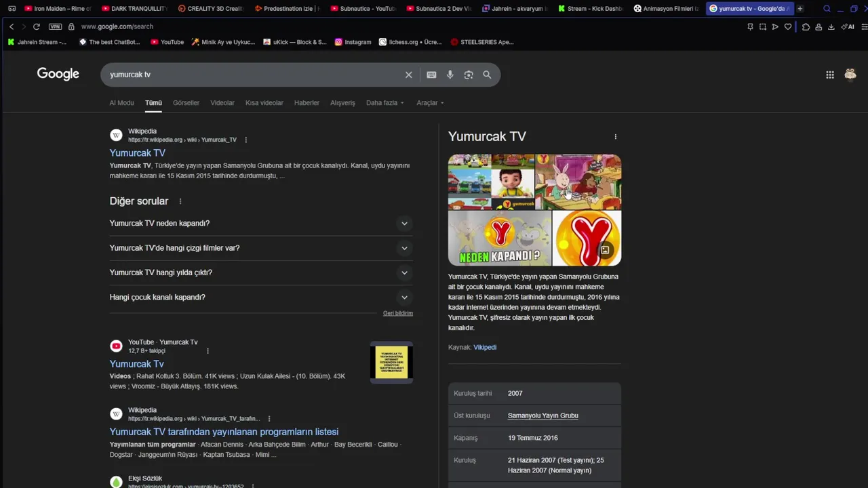Submit the search with the magnifier icon

coord(487,75)
